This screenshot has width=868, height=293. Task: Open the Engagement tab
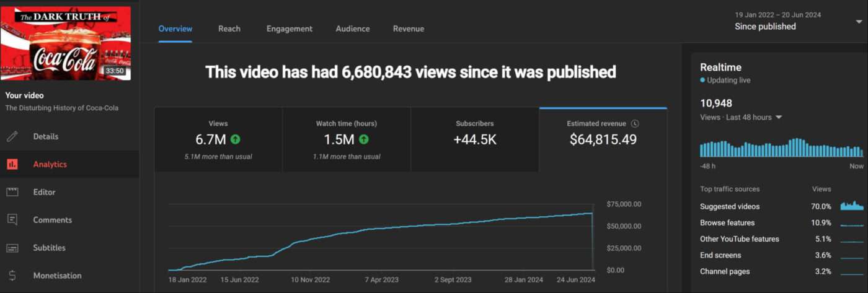289,28
